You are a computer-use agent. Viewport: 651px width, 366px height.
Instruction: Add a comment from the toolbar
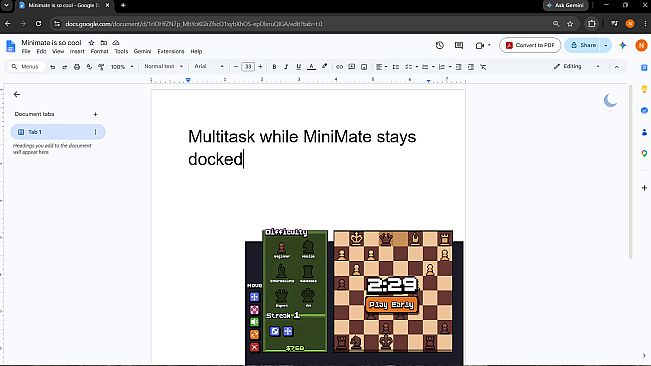pos(352,67)
